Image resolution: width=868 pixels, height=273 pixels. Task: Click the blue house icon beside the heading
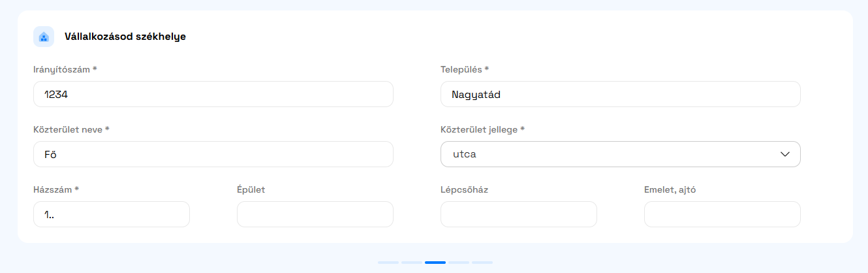tap(44, 37)
